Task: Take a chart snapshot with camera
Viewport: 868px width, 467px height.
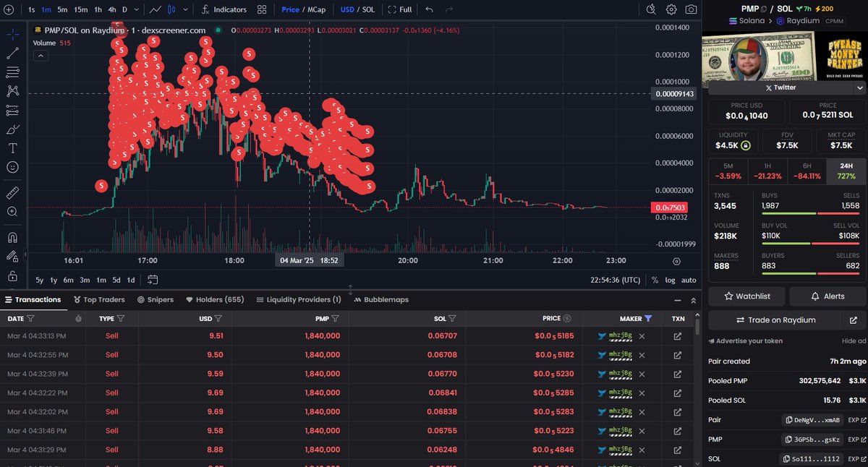Action: 692,9
